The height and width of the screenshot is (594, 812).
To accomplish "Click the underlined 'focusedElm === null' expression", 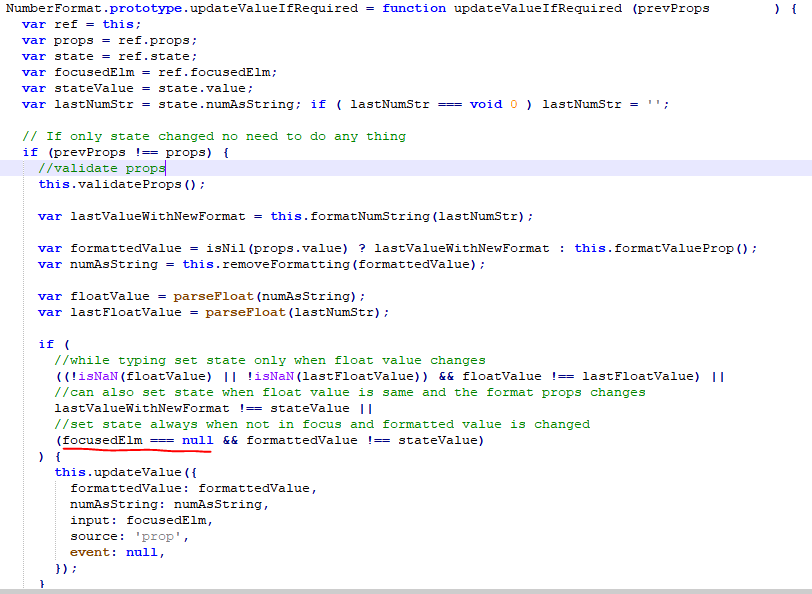I will click(138, 441).
